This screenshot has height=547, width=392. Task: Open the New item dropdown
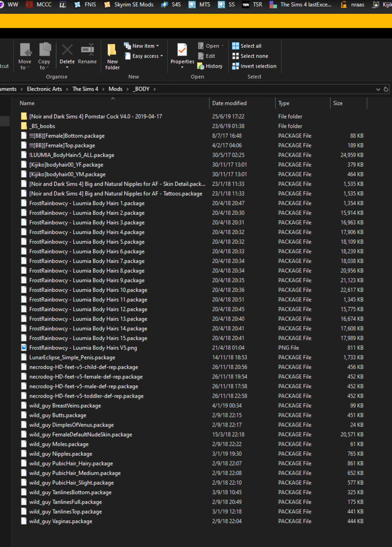(x=142, y=46)
